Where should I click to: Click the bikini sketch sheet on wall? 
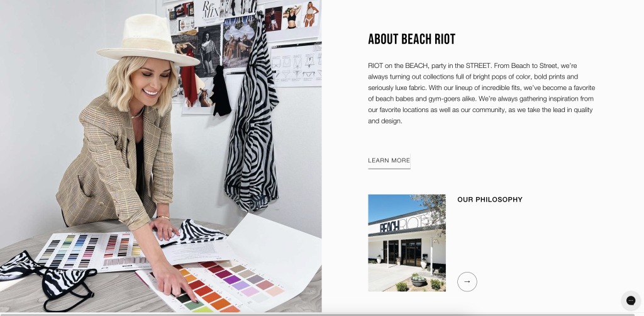296,64
